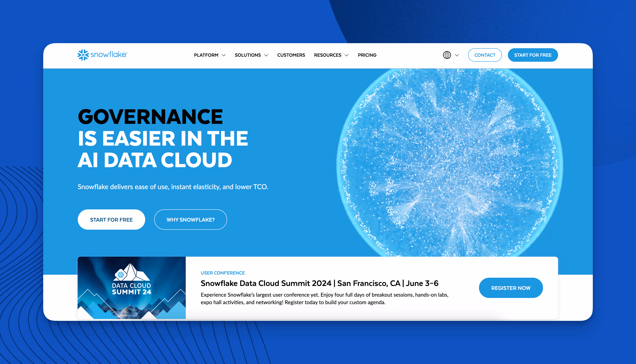Click the Snowflake logo in header
This screenshot has height=364, width=636.
pos(102,55)
